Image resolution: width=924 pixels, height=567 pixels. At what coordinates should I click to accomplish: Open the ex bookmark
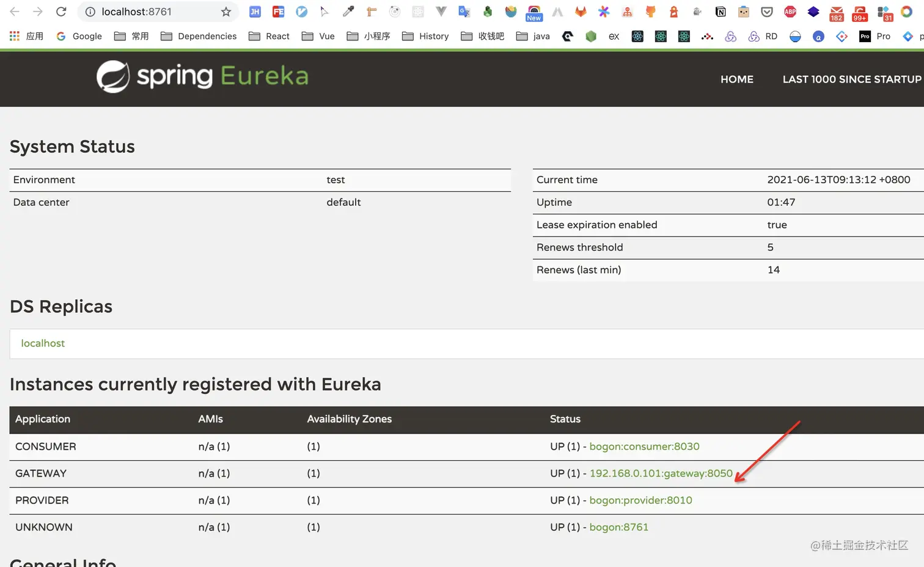tap(614, 36)
